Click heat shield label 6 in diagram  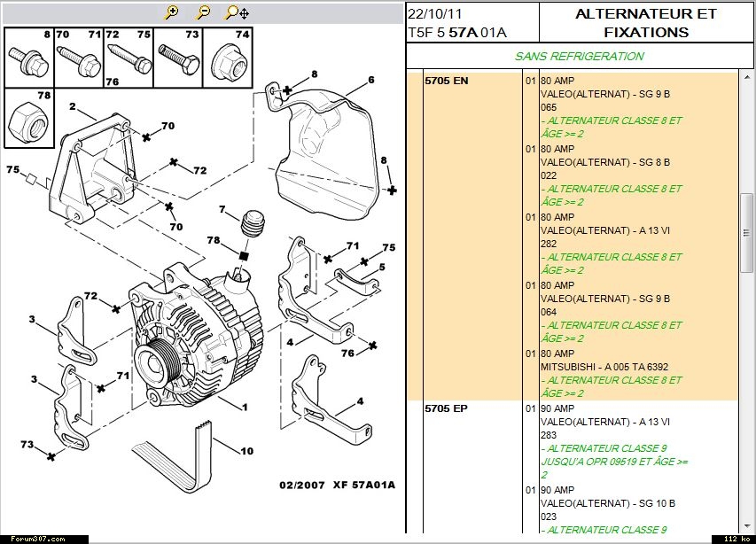(370, 80)
